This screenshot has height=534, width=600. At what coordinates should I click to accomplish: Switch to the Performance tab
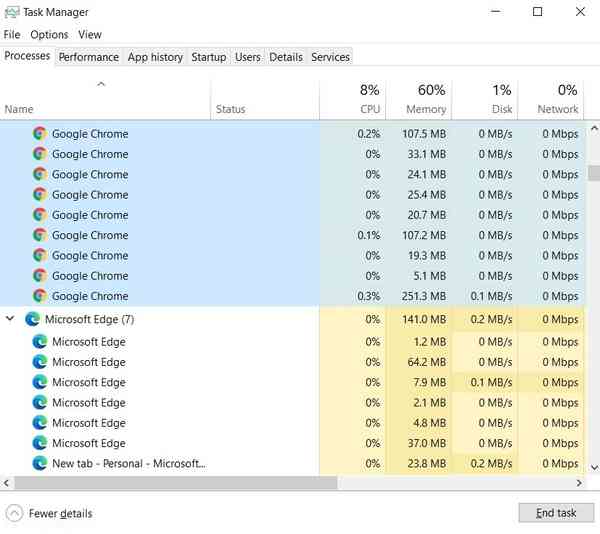89,57
